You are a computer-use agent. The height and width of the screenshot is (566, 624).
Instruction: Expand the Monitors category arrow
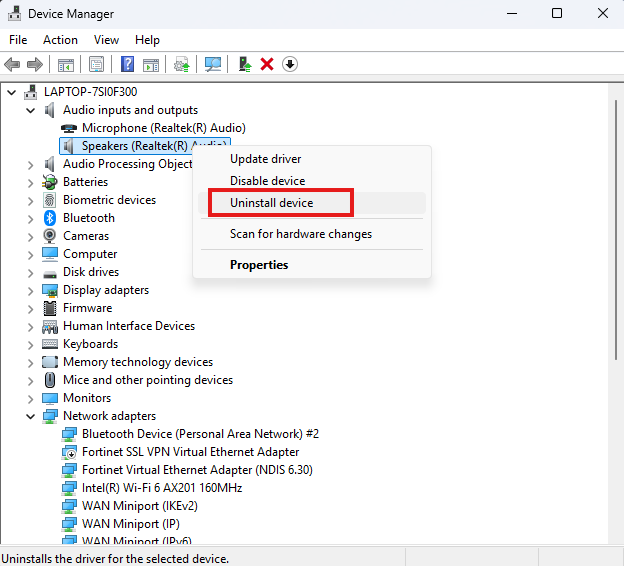pos(31,398)
